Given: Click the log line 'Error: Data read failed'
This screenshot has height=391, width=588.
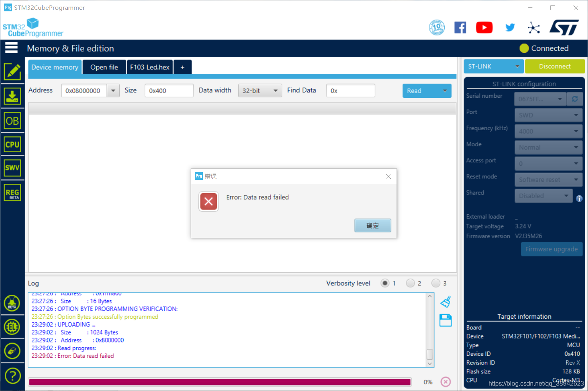Looking at the screenshot, I should (73, 356).
